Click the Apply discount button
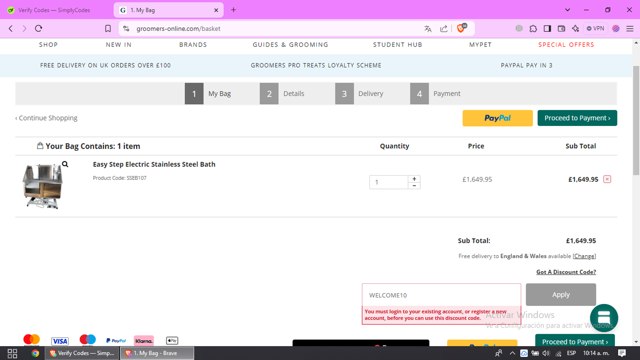Image resolution: width=640 pixels, height=360 pixels. click(x=561, y=295)
